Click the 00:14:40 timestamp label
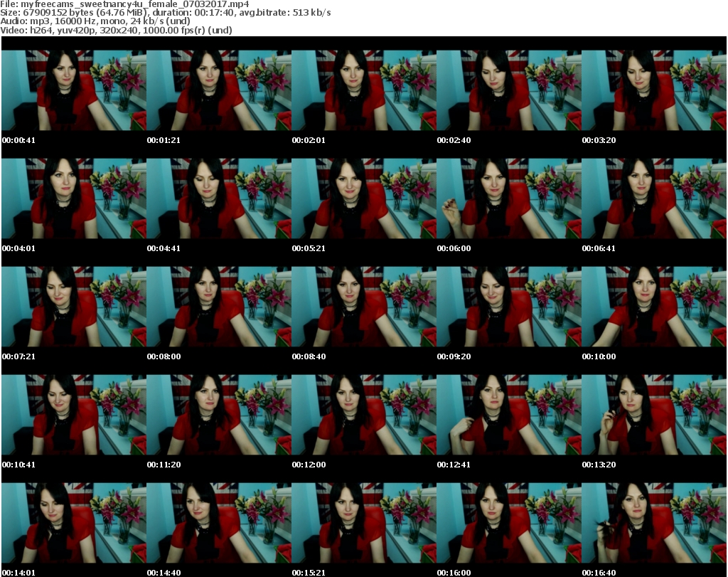This screenshot has height=577, width=728. pyautogui.click(x=164, y=573)
